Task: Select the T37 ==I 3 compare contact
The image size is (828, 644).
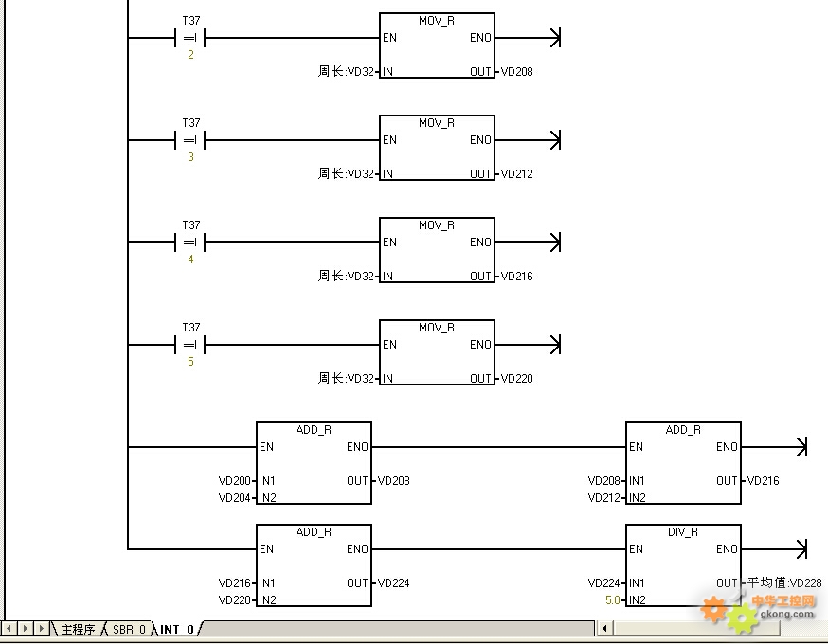Action: click(190, 140)
